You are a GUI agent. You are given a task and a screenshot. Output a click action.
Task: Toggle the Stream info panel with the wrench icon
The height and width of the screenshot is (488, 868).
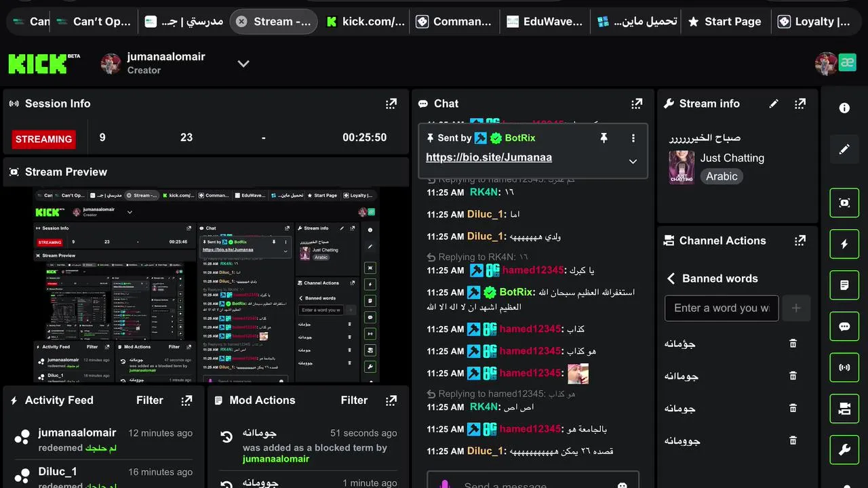coord(844,450)
